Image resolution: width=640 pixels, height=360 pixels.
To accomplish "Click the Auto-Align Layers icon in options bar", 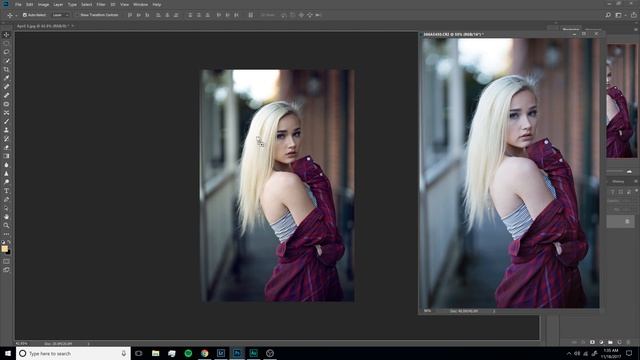I will 251,15.
